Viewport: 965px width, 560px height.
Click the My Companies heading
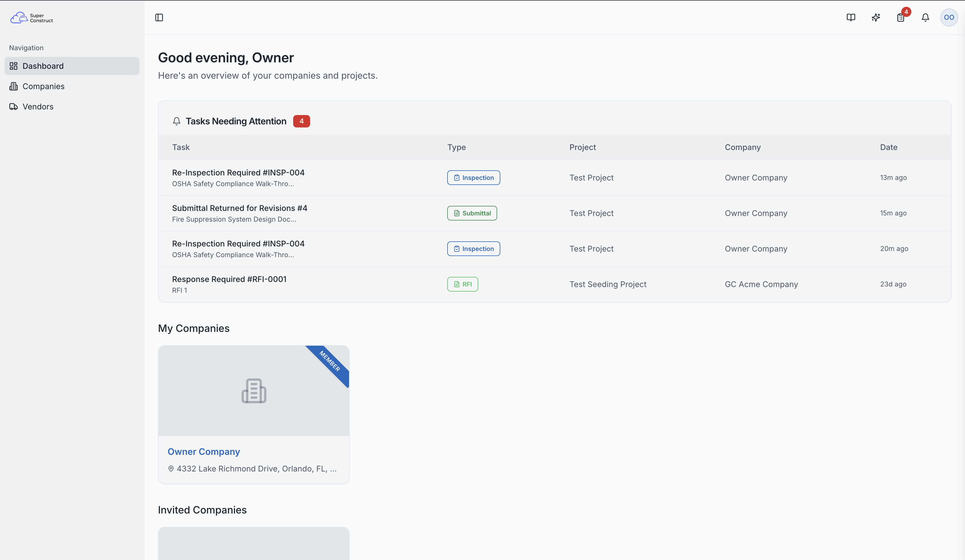pyautogui.click(x=194, y=328)
